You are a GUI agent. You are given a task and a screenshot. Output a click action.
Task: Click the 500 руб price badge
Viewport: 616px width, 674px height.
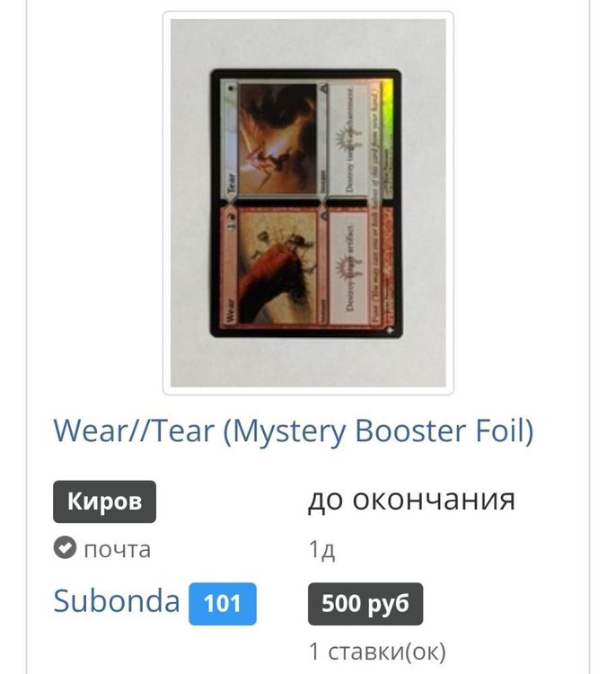coord(365,604)
